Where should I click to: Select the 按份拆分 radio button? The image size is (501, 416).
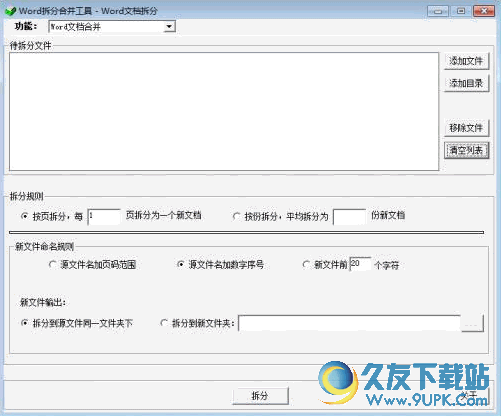[x=236, y=216]
